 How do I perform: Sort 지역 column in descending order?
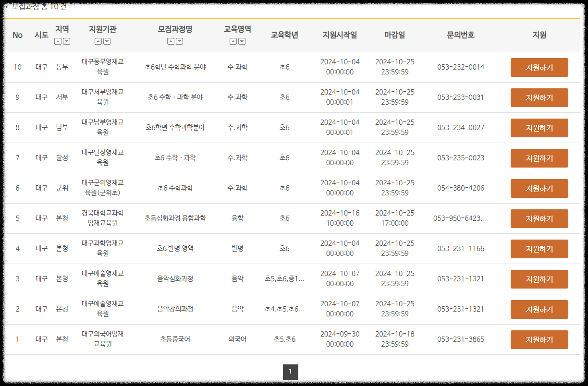[67, 42]
